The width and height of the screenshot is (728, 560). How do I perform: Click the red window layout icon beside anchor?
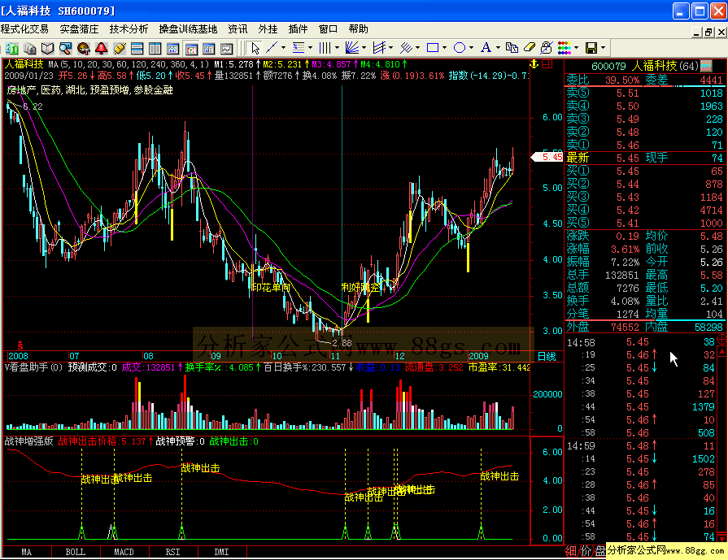coord(547,64)
